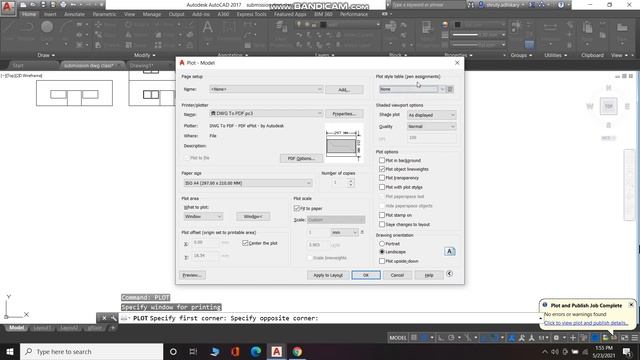
Task: Switch to the Insert ribbon tab
Action: point(50,14)
